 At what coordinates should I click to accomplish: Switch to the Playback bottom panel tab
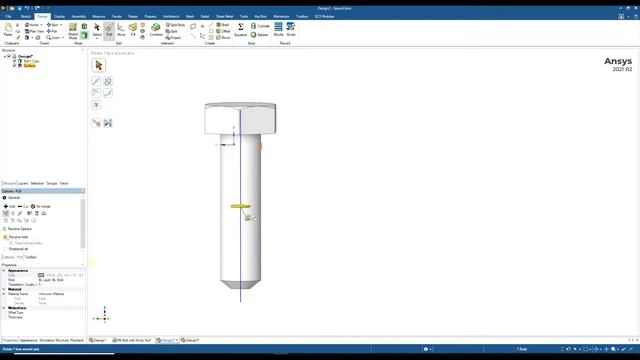[77, 340]
